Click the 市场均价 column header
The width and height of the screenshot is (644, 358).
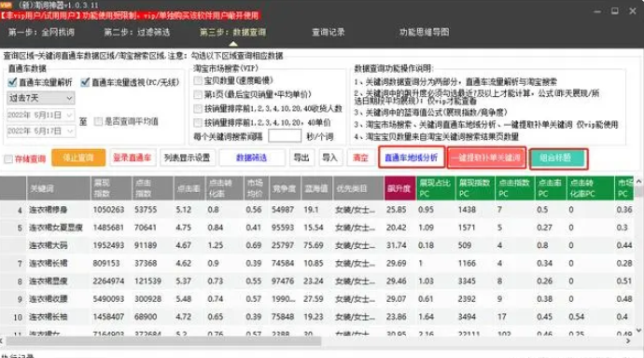[x=256, y=188]
